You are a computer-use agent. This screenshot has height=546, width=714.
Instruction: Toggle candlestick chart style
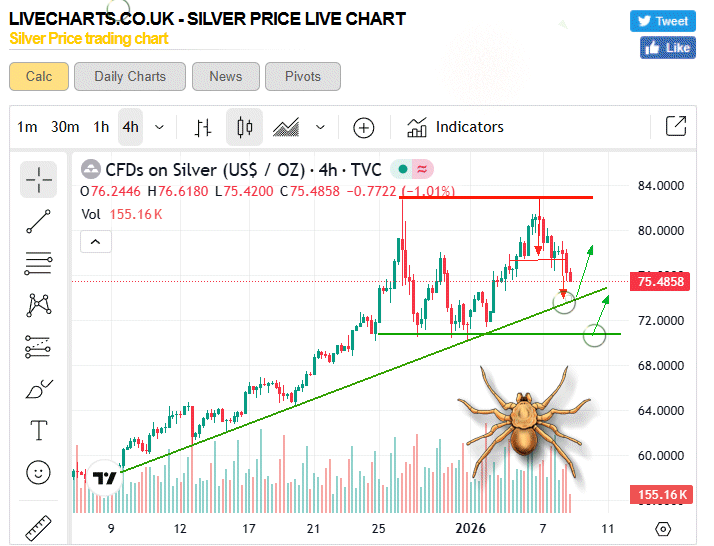[244, 127]
